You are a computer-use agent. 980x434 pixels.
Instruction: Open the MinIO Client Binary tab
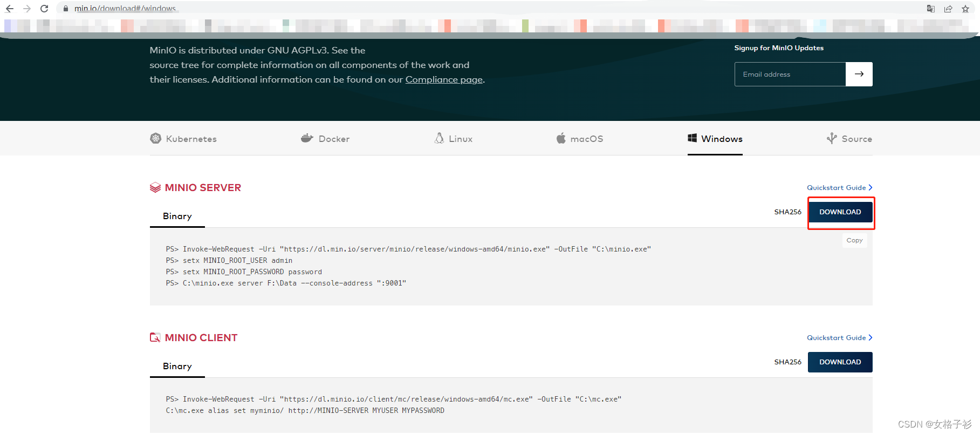[x=177, y=366]
